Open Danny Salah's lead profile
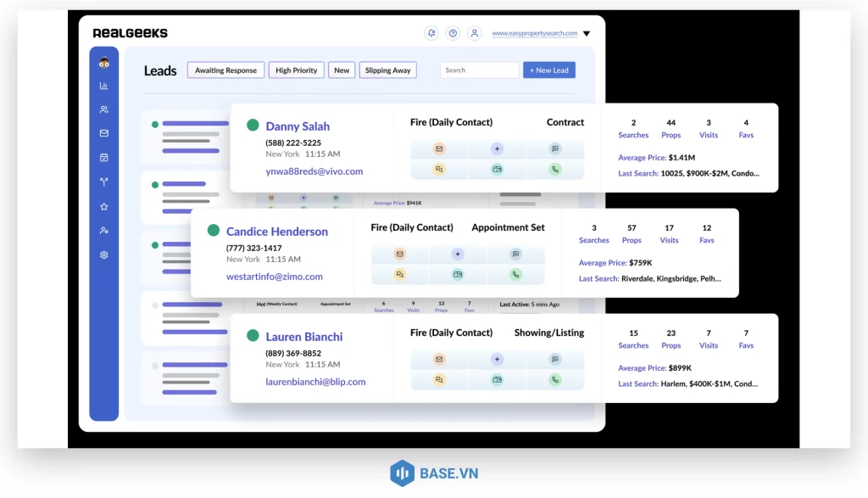Viewport: 868px width, 498px height. 298,126
